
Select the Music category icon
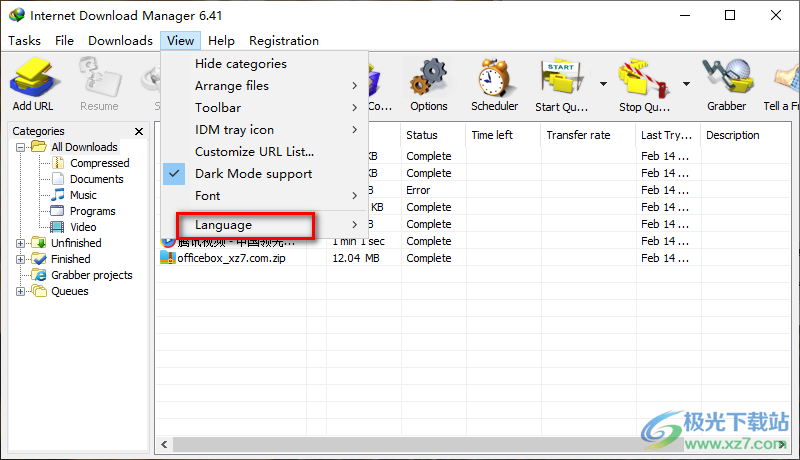click(x=58, y=195)
